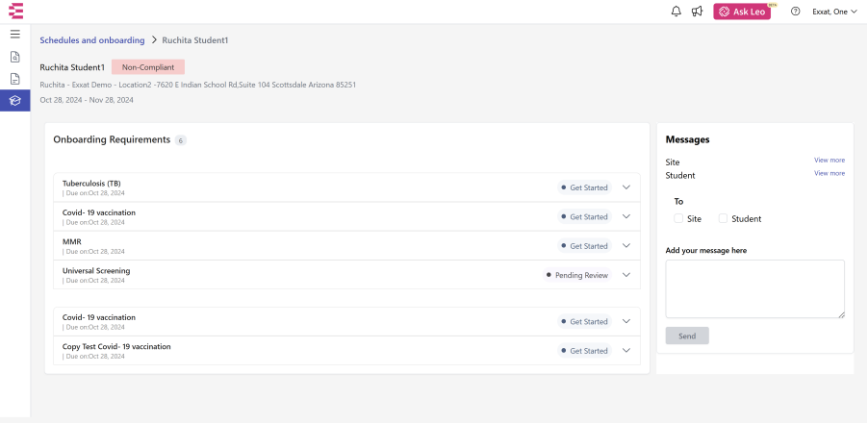Click the message text area
The height and width of the screenshot is (423, 868).
(x=755, y=289)
